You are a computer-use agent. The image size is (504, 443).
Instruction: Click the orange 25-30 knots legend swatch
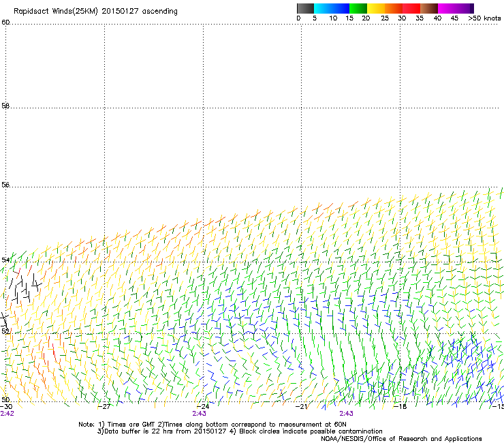pos(394,8)
